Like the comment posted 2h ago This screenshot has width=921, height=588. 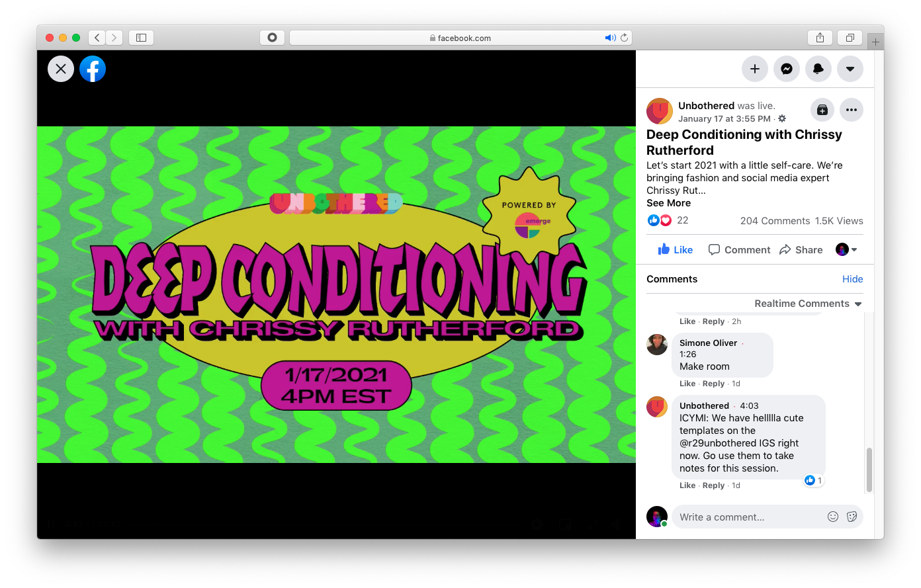tap(687, 321)
